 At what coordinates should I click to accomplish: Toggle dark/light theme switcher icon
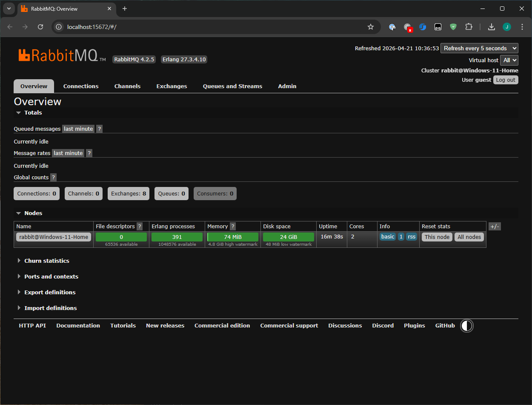[x=467, y=326]
